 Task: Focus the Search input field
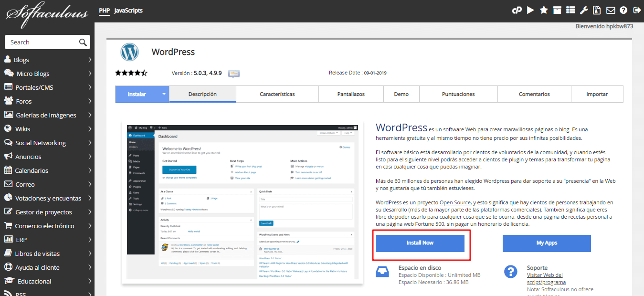43,42
